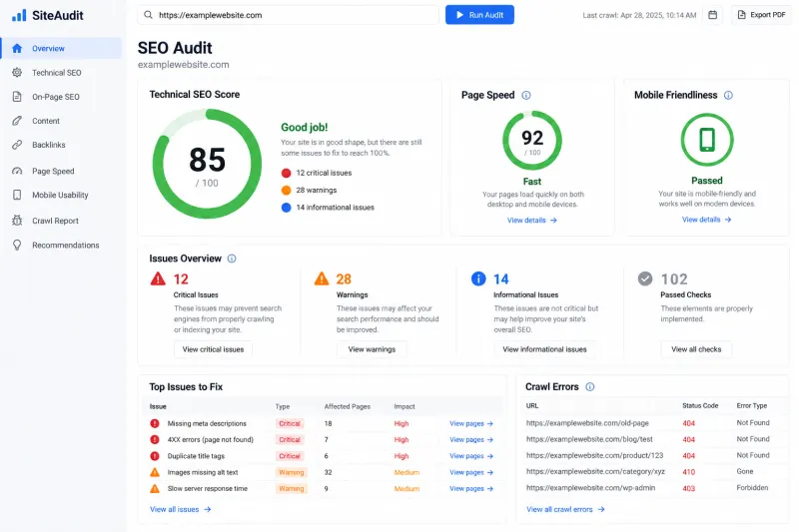Open View details link under Mobile Friendliness

pyautogui.click(x=707, y=220)
